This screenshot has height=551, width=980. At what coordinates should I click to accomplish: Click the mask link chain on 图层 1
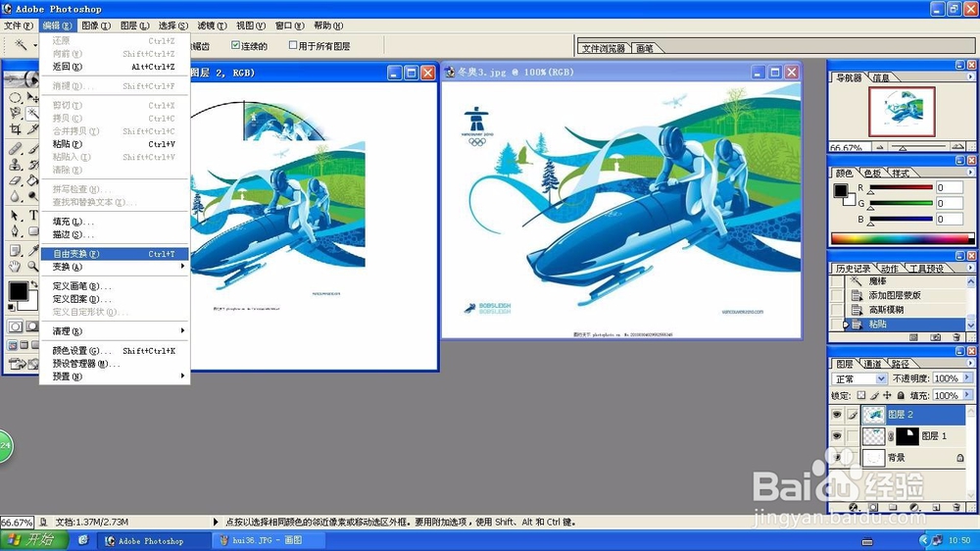pyautogui.click(x=891, y=436)
